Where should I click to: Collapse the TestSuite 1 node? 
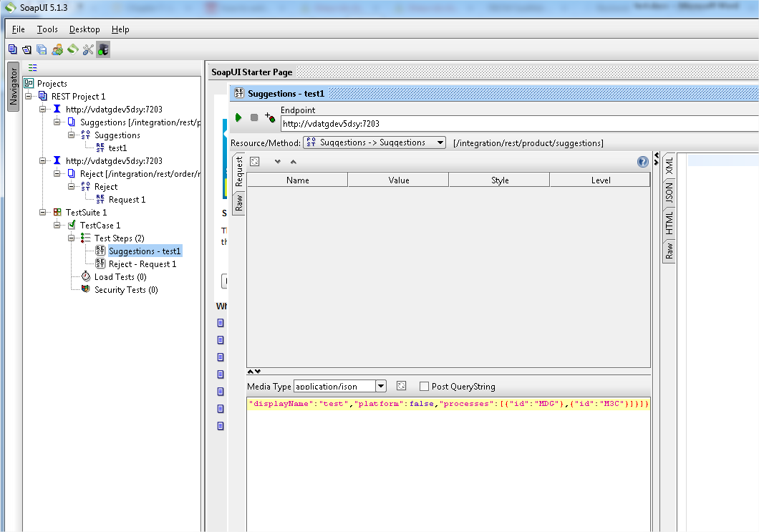pyautogui.click(x=42, y=212)
